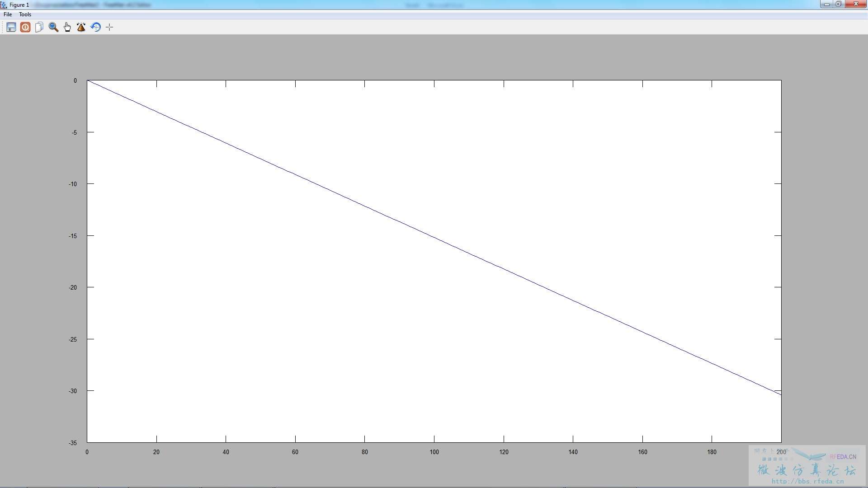The width and height of the screenshot is (868, 488).
Task: Click the Copy figure pages icon
Action: point(39,27)
